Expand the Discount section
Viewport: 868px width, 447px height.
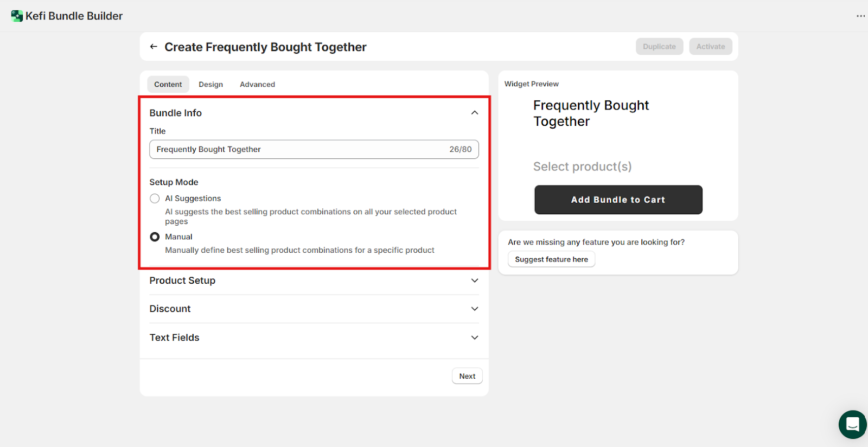(475, 309)
